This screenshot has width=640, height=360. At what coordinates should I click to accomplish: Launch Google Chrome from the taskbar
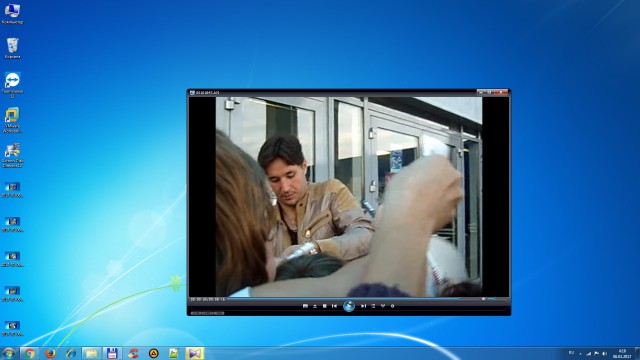pyautogui.click(x=29, y=353)
